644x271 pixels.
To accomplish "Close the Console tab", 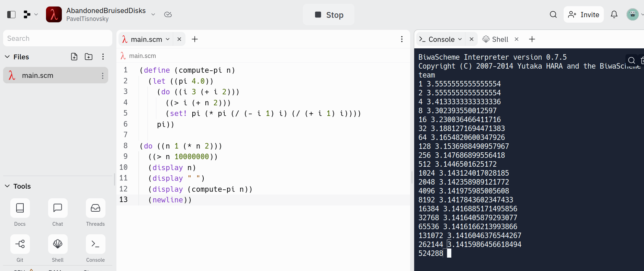I will click(x=472, y=39).
